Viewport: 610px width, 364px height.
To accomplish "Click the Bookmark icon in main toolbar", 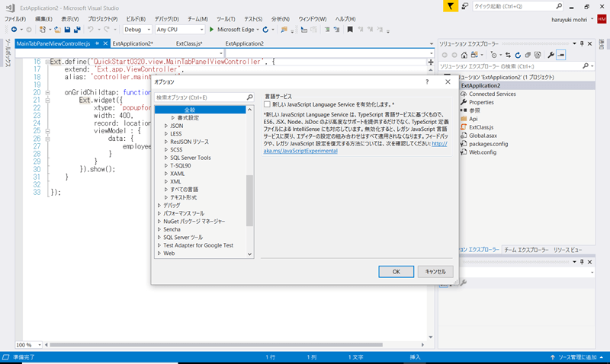I will (x=350, y=30).
